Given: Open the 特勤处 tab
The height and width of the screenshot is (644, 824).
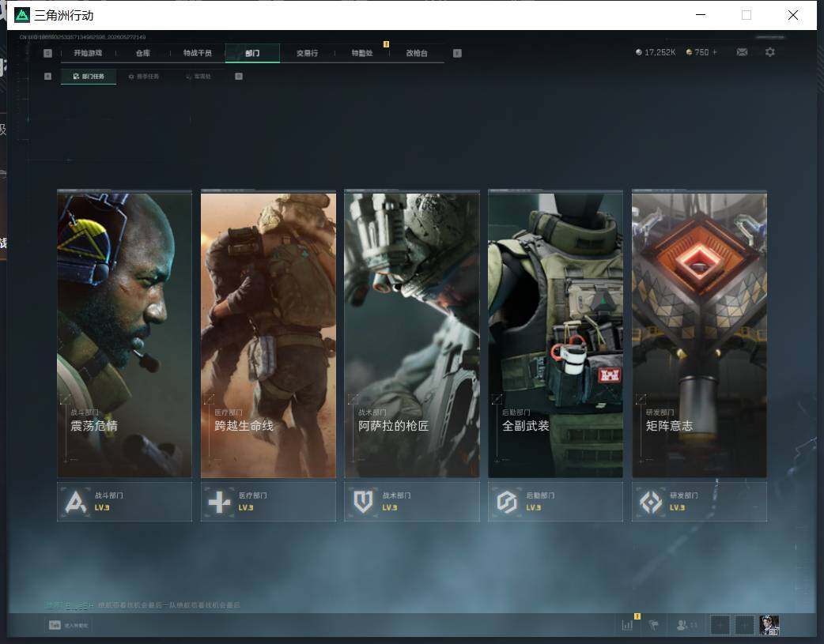Looking at the screenshot, I should pyautogui.click(x=362, y=53).
